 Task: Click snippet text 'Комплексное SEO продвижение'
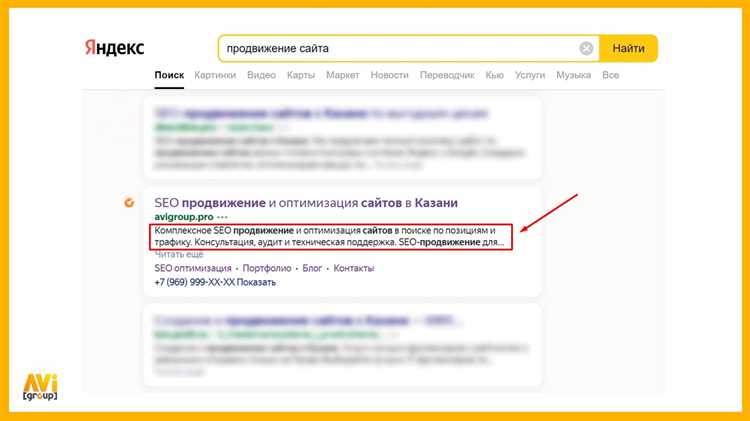pos(224,231)
